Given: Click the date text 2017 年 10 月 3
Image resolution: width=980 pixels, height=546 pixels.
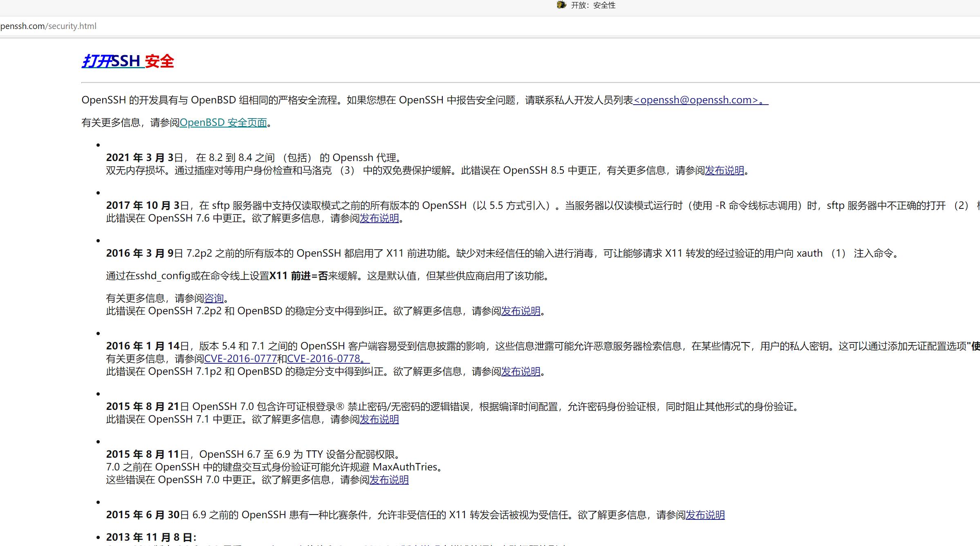Looking at the screenshot, I should [x=143, y=206].
